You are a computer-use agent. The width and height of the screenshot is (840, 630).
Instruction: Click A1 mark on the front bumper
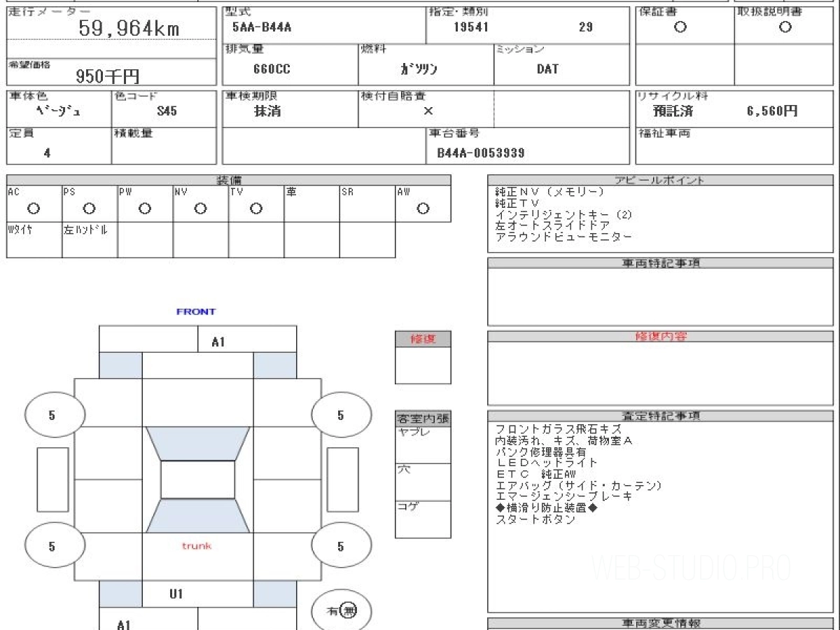tap(218, 342)
